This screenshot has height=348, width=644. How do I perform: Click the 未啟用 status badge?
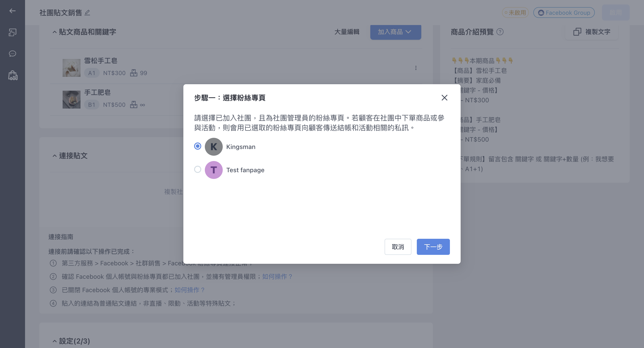click(x=515, y=13)
